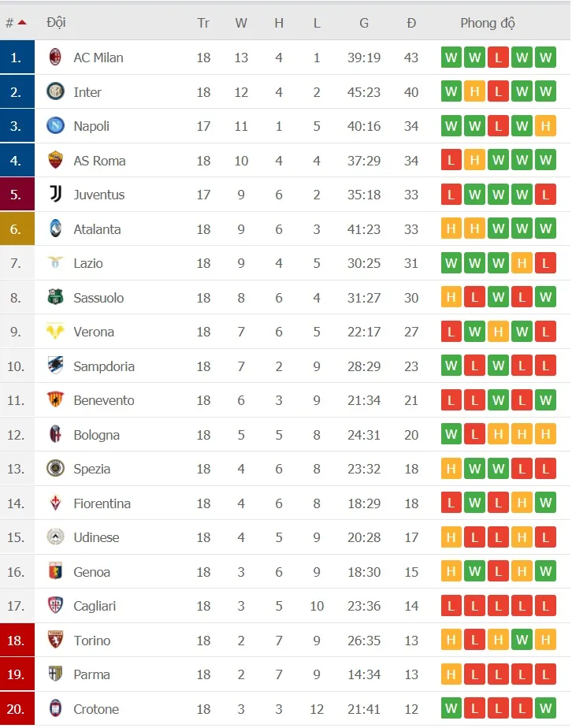
Task: Click the Lazio eagle badge
Action: coord(55,263)
